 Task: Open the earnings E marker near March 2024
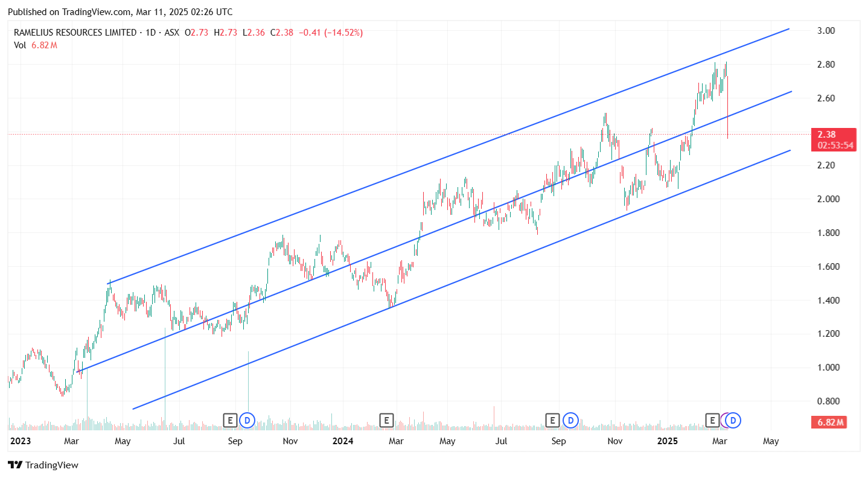(x=386, y=419)
